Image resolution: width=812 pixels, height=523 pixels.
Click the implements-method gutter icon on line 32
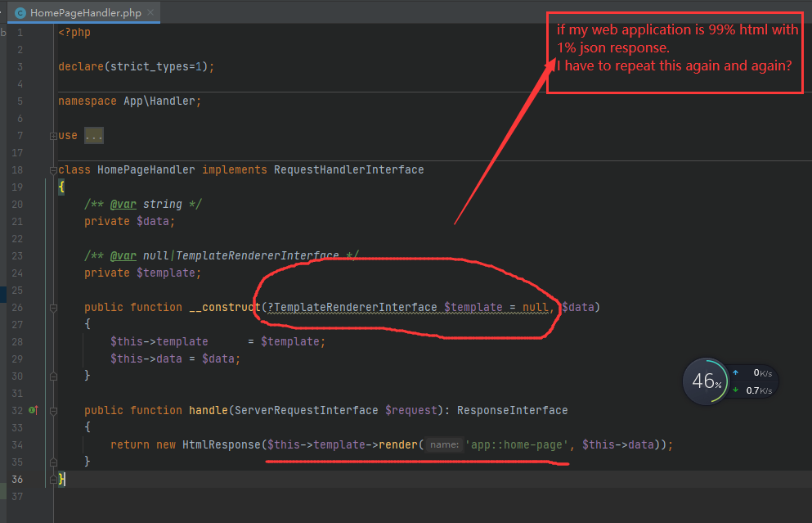click(34, 410)
